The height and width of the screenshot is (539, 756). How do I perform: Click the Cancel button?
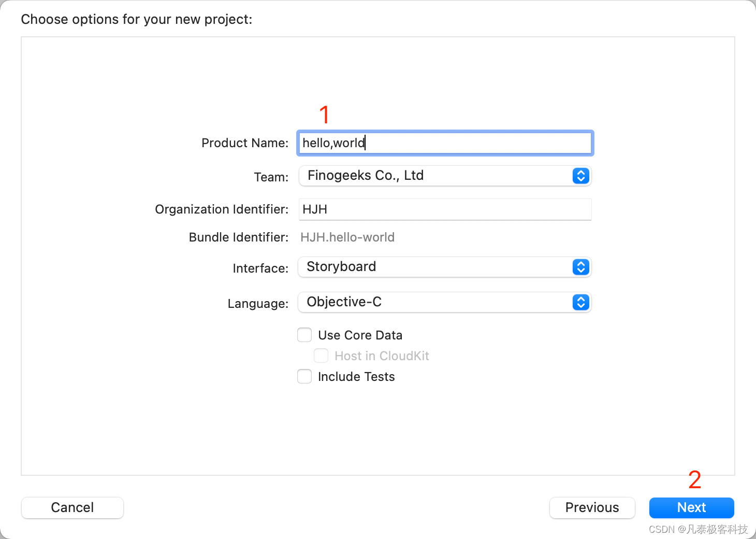[x=72, y=507]
